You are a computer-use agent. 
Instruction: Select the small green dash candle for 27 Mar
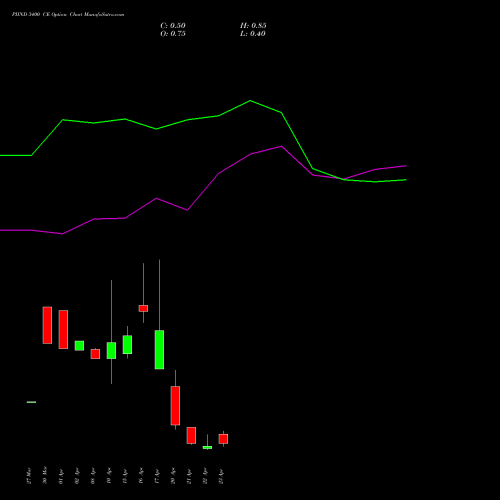pos(31,402)
